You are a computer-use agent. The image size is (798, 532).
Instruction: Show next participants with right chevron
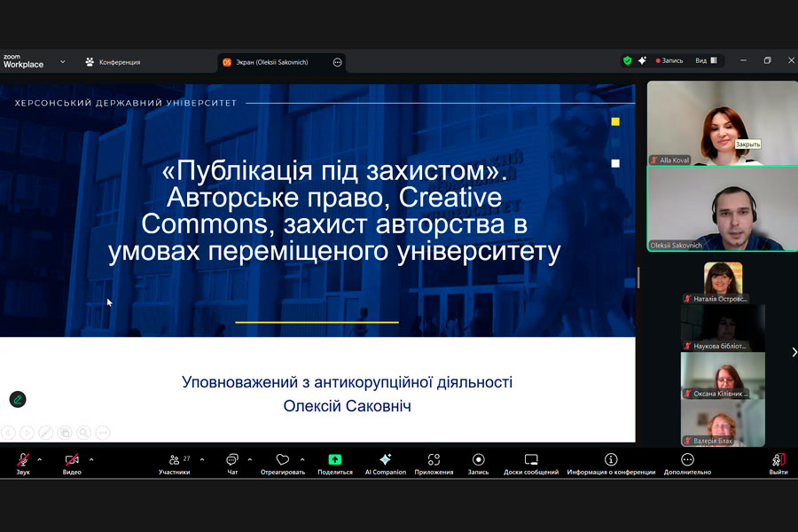794,352
